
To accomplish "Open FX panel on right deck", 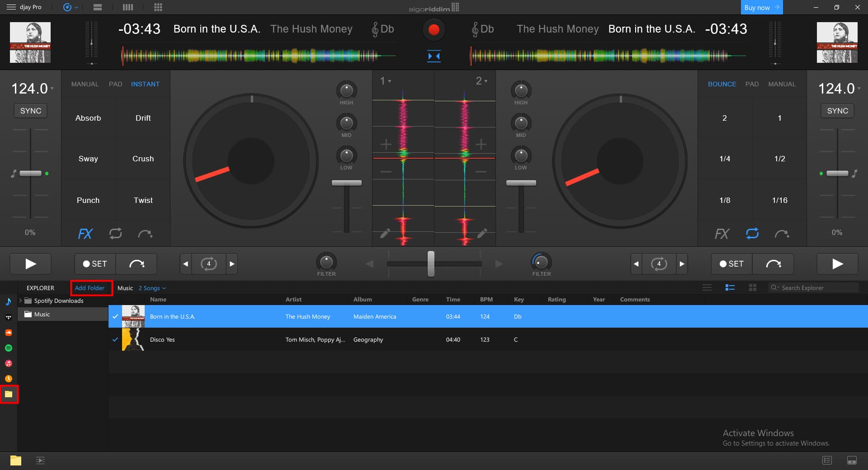I will point(722,234).
